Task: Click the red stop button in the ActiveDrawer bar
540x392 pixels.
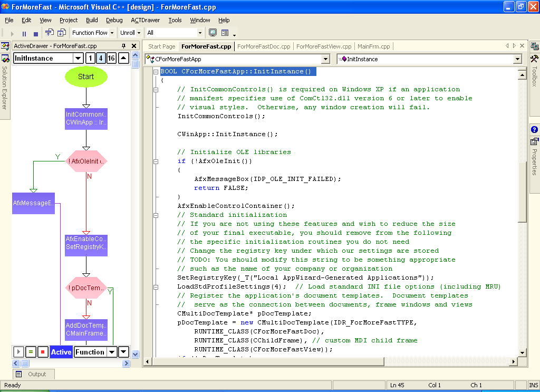Action: pyautogui.click(x=43, y=352)
